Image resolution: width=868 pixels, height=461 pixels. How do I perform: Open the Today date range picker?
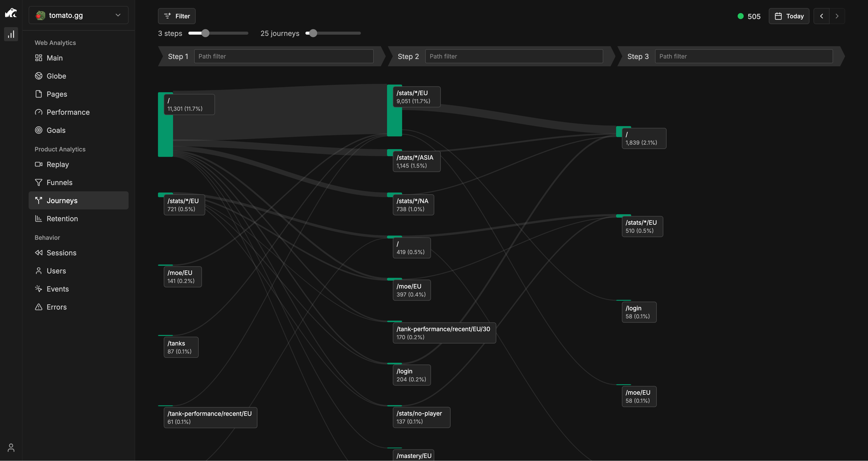click(x=789, y=16)
